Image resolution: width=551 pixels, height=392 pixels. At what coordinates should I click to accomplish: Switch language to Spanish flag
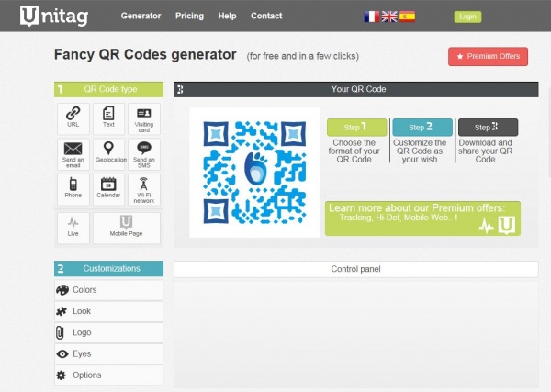407,17
